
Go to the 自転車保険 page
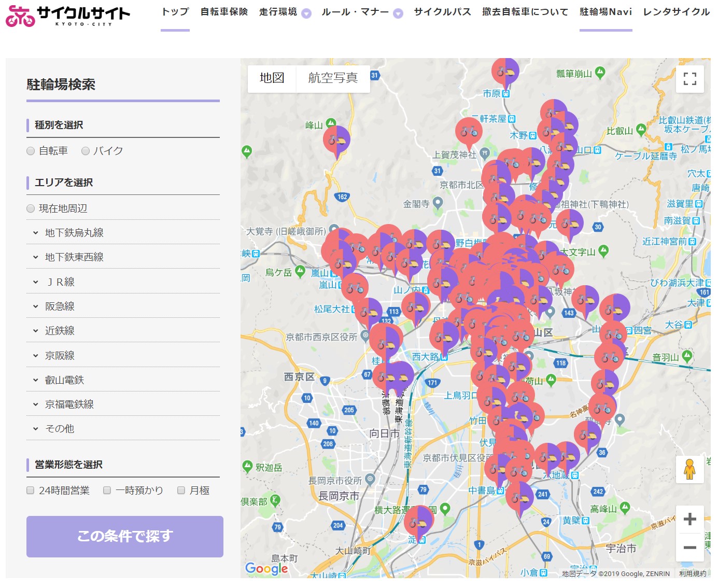pos(224,12)
